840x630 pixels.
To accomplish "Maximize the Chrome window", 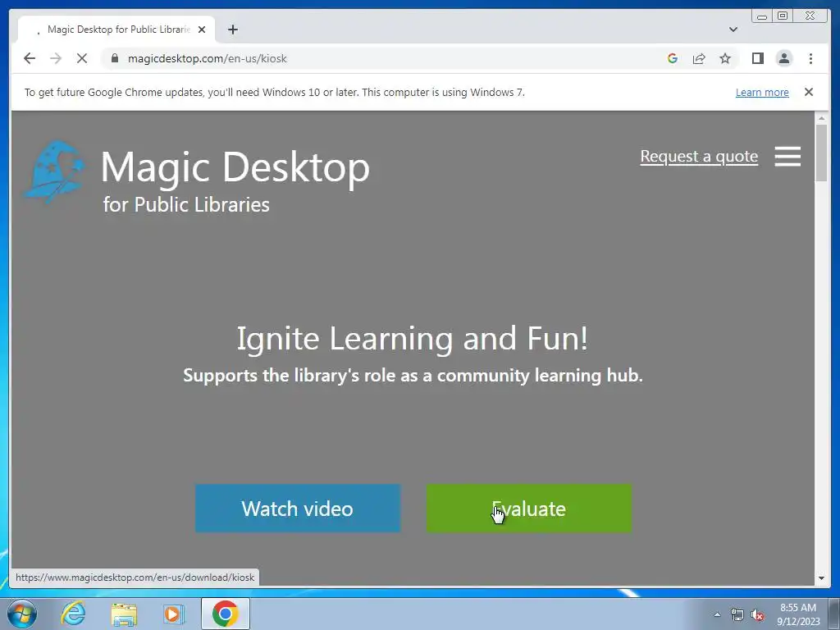I will (783, 16).
